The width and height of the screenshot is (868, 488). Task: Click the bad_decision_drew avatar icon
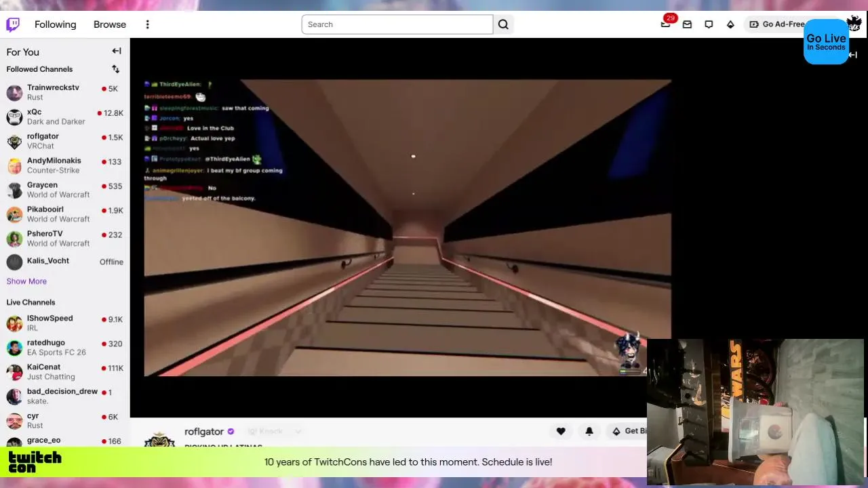coord(14,397)
